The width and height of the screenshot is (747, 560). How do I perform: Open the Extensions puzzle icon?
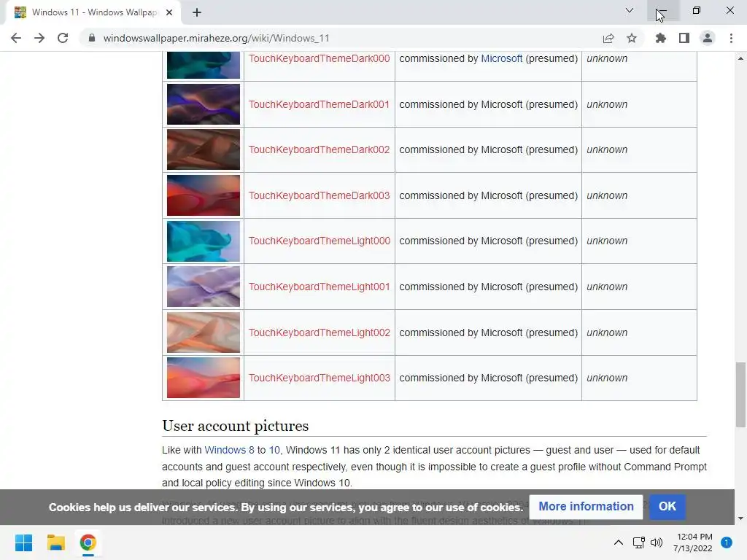point(661,38)
